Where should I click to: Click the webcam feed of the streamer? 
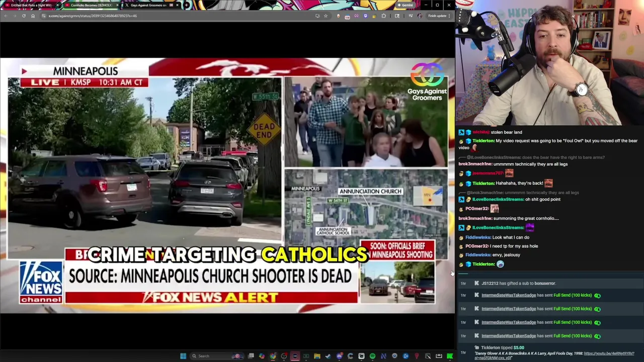point(549,63)
